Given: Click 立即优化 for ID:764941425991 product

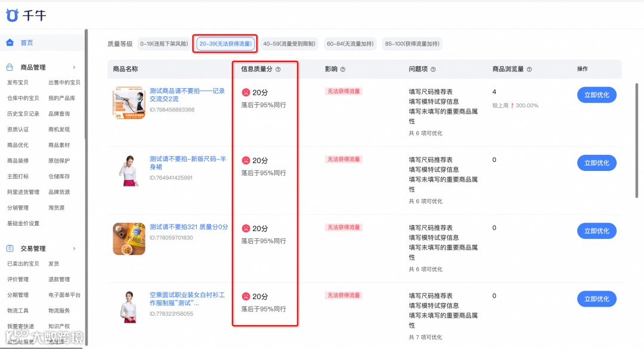Looking at the screenshot, I should pos(597,163).
